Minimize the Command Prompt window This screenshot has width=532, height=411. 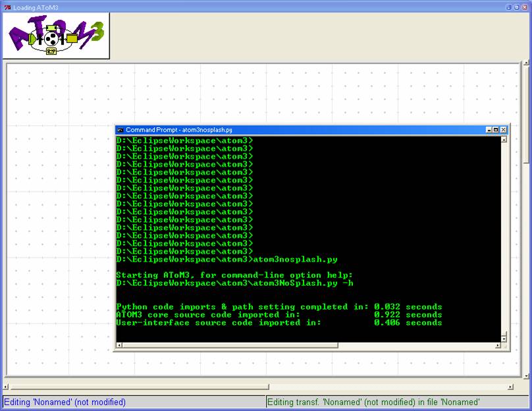[489, 130]
